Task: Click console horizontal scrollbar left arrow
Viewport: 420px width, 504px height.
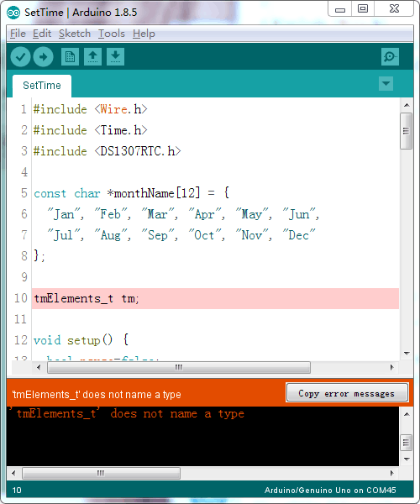Action: coord(13,473)
